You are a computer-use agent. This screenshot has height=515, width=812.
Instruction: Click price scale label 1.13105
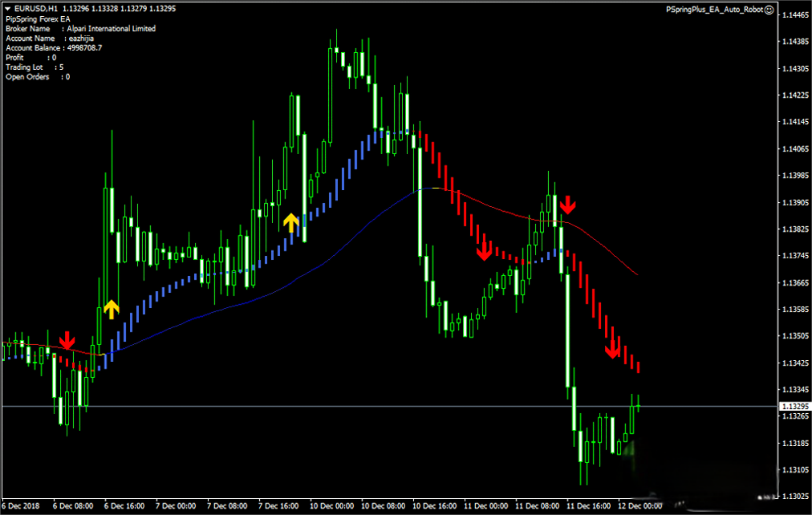[795, 470]
